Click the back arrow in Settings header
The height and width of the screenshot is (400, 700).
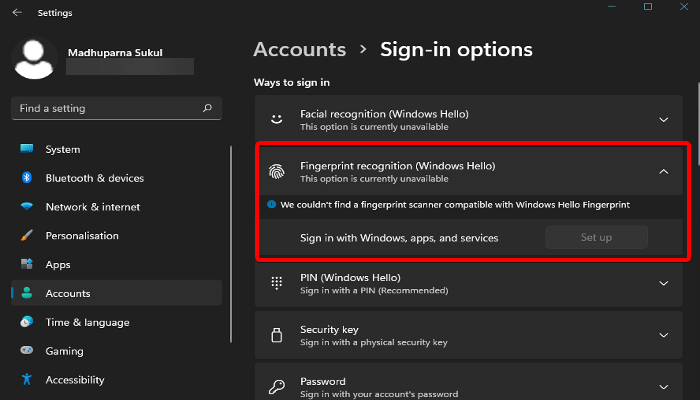(17, 13)
